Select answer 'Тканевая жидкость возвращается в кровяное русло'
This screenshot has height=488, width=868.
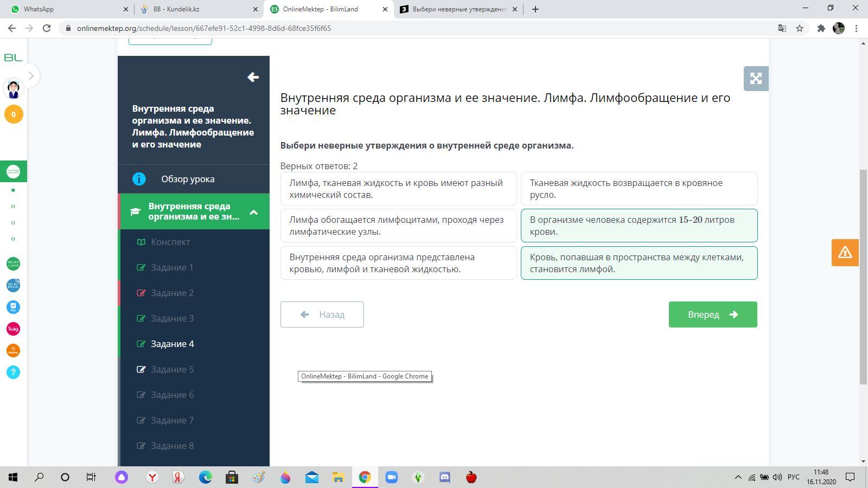[x=639, y=189]
